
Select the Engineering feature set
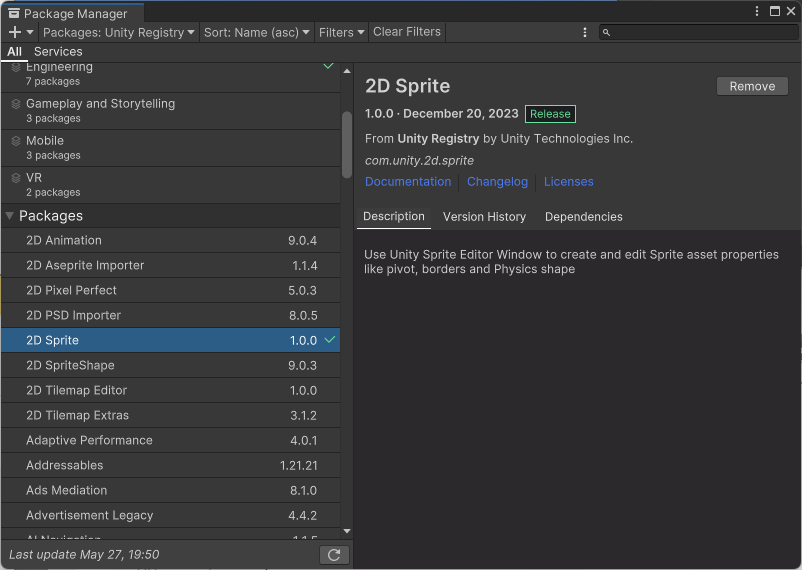[x=171, y=75]
